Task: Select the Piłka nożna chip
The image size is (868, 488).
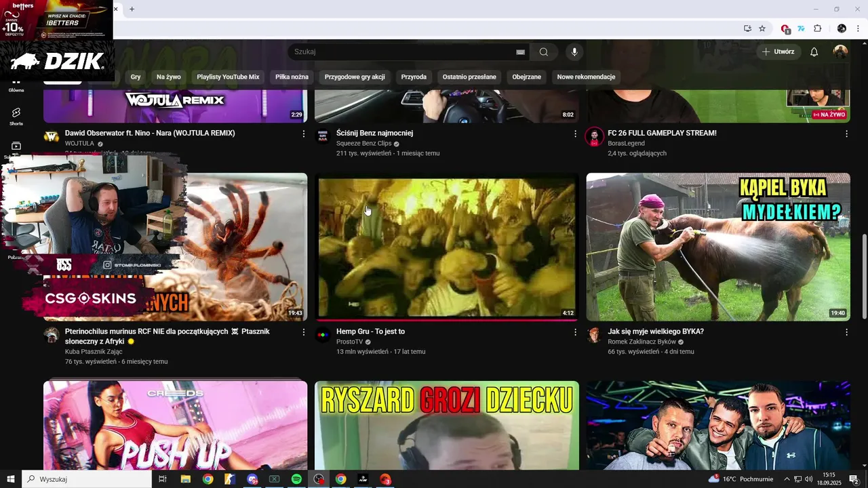Action: [x=292, y=77]
